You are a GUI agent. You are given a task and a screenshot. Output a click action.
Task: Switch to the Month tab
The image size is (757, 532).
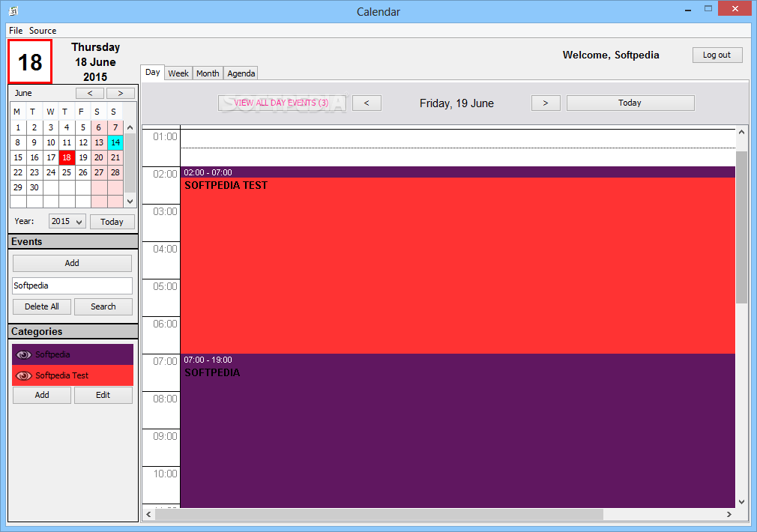208,73
